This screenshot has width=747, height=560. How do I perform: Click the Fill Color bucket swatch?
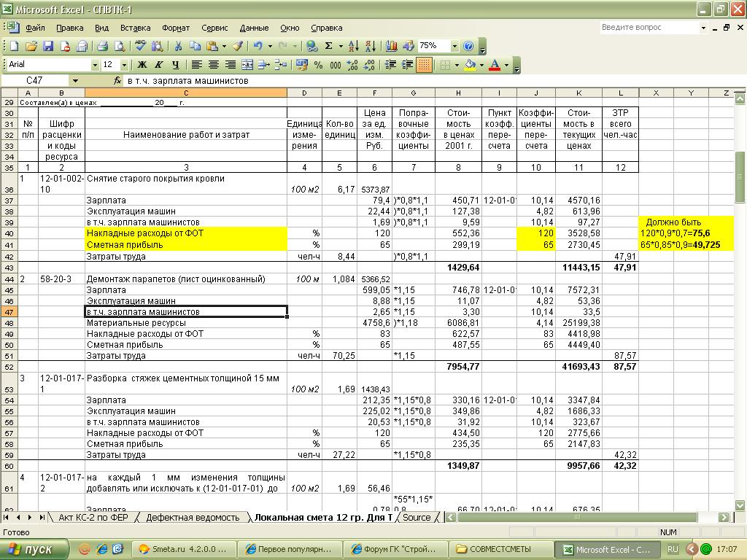pyautogui.click(x=469, y=65)
